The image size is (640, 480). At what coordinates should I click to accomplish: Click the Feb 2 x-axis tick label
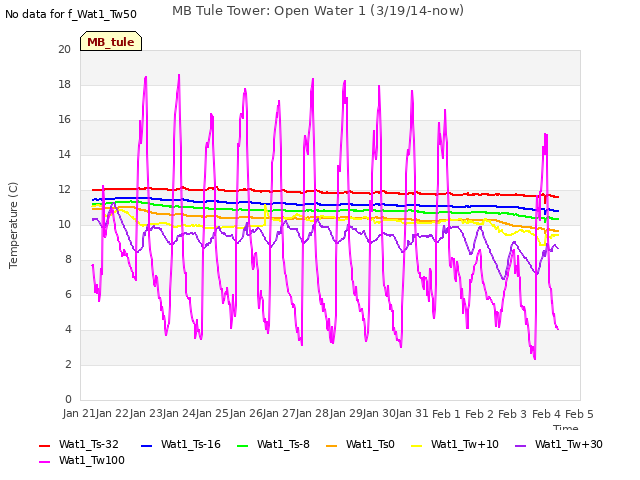pos(480,414)
